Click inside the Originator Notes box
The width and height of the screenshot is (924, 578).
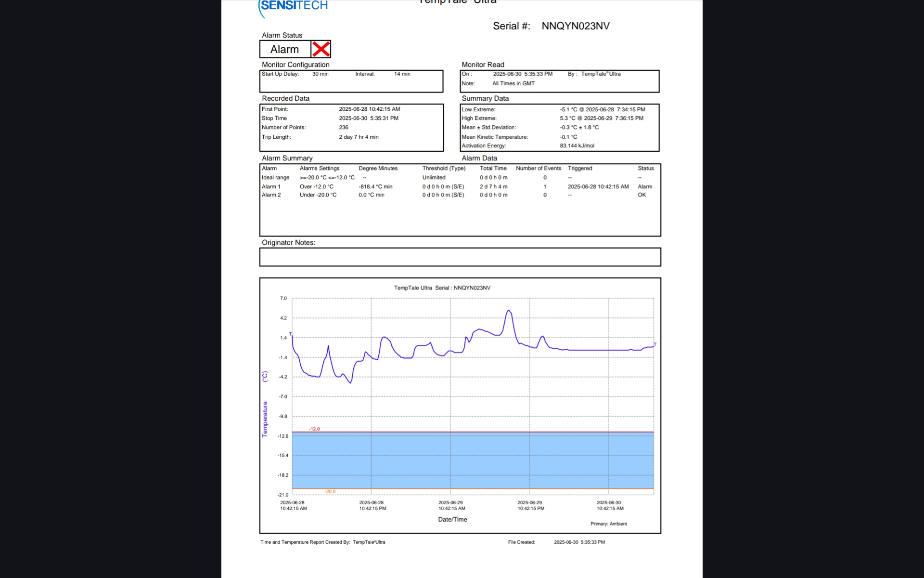460,257
